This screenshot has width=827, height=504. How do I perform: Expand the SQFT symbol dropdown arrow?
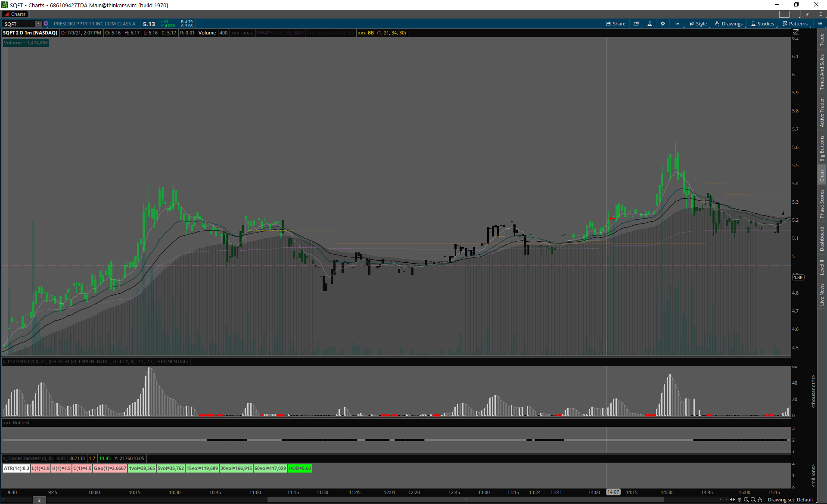point(38,24)
